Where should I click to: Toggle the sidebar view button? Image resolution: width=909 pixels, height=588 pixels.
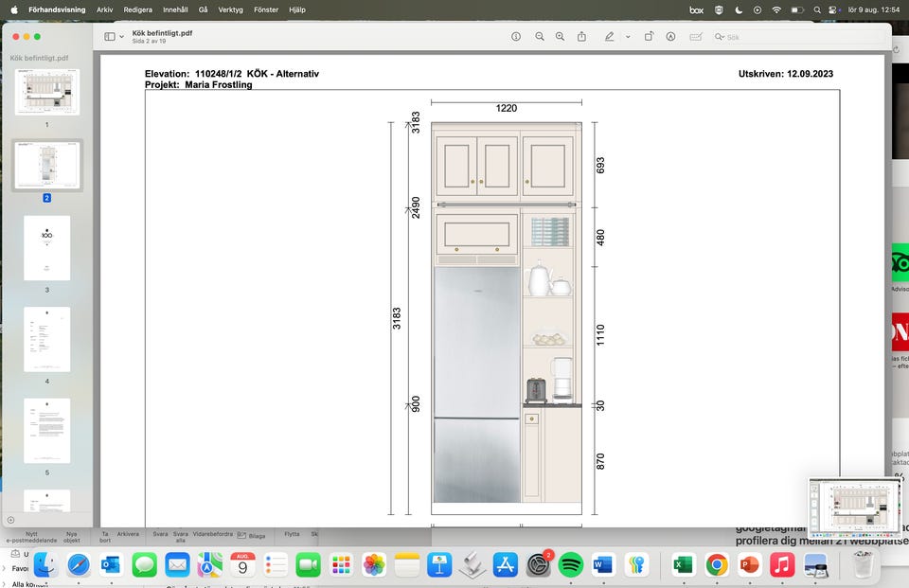110,36
